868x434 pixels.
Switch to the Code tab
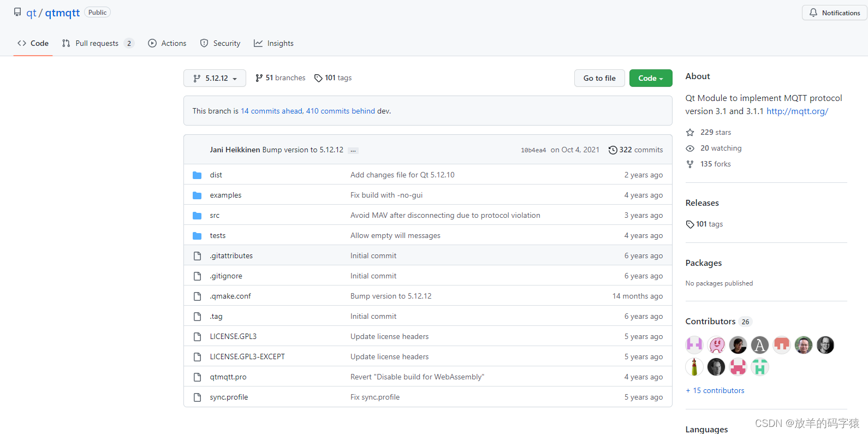[x=33, y=43]
